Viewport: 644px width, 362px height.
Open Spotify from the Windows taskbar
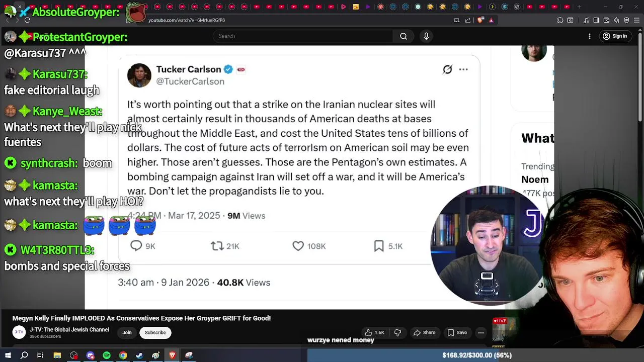tap(107, 355)
